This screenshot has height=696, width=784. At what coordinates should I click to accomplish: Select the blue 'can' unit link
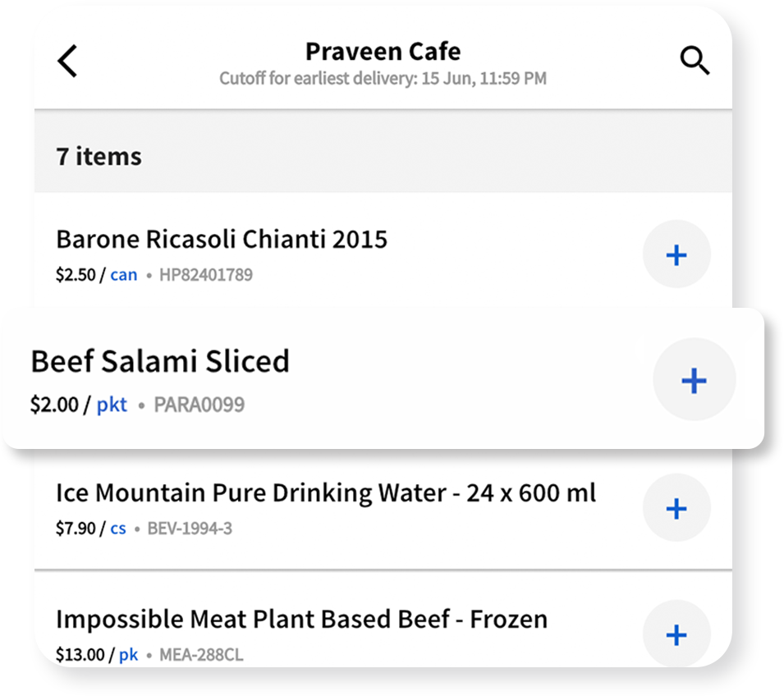pyautogui.click(x=123, y=274)
